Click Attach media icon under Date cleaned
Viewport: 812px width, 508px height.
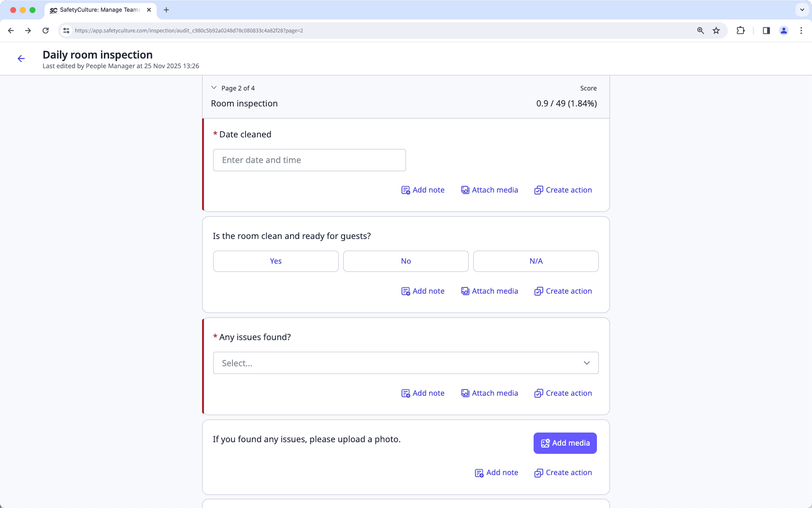click(x=465, y=190)
